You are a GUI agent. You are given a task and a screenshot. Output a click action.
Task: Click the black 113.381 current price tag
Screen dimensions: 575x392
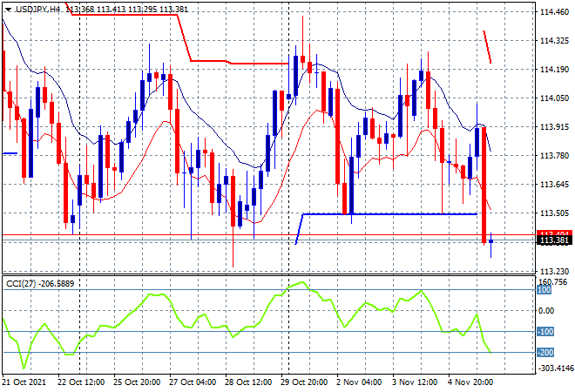tap(554, 240)
